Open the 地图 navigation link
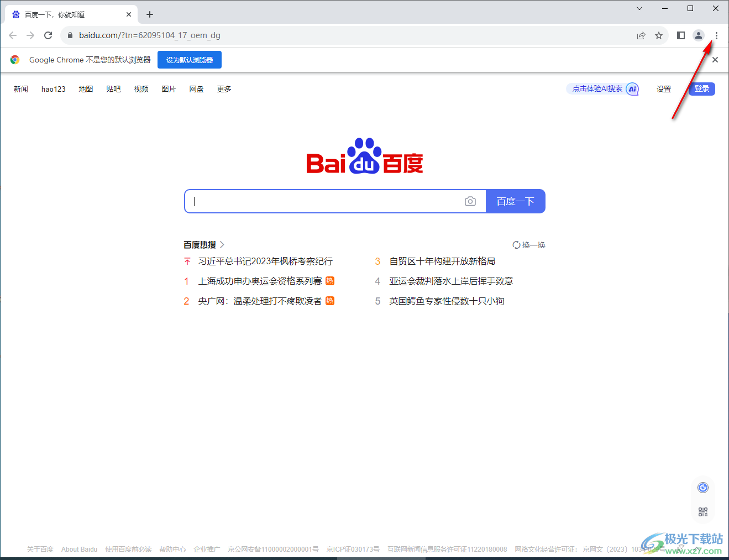Screen dimensions: 729x560 pos(86,89)
